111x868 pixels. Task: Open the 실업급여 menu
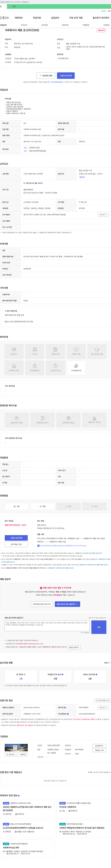pyautogui.click(x=55, y=18)
